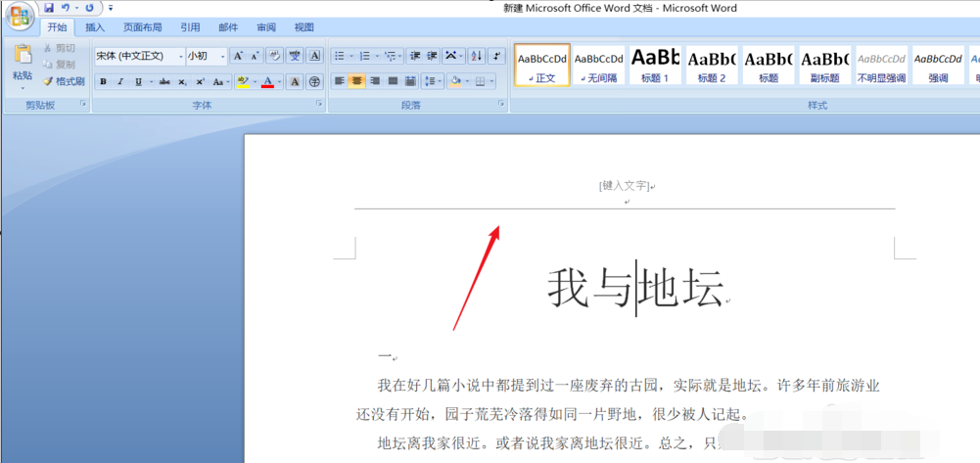Switch to the 插入 tab
This screenshot has width=980, height=463.
[x=95, y=26]
